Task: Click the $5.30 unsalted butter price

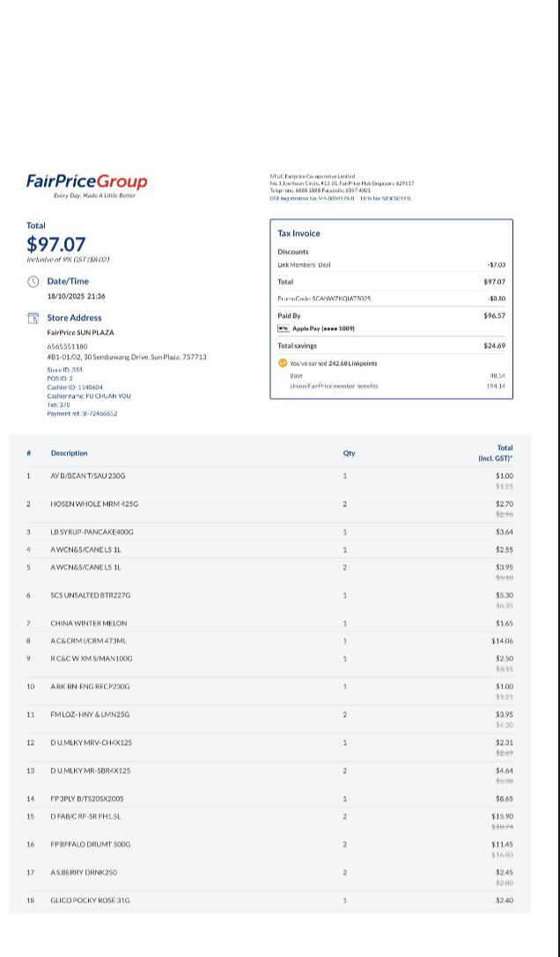Action: click(x=505, y=595)
